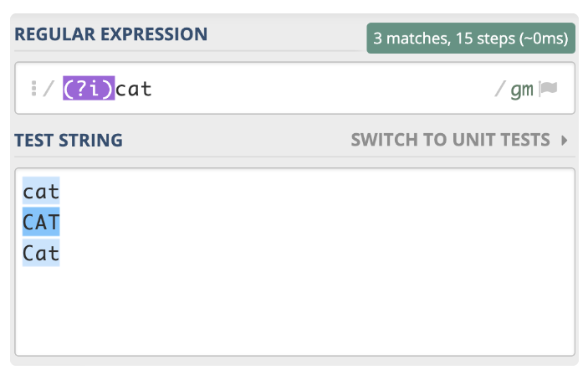
Task: Switch to unit tests
Action: [x=450, y=140]
